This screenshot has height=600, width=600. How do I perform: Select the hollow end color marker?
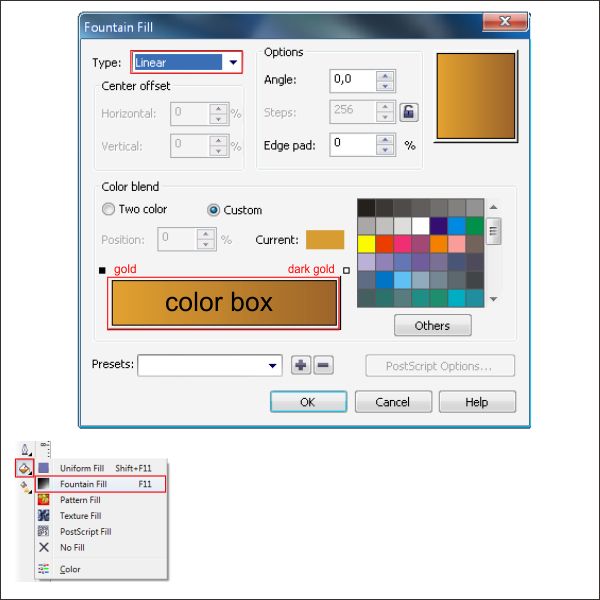click(x=346, y=270)
